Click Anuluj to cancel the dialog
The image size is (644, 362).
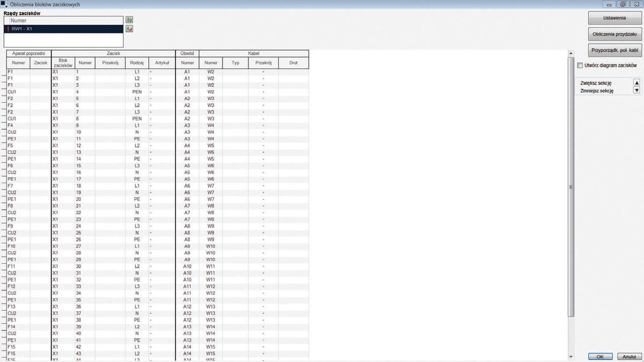click(x=629, y=356)
